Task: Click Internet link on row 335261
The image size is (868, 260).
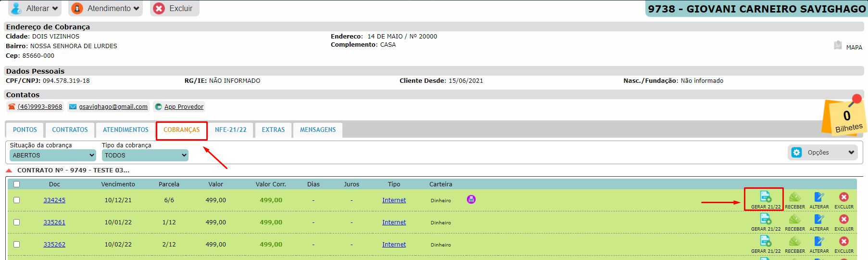Action: point(394,222)
